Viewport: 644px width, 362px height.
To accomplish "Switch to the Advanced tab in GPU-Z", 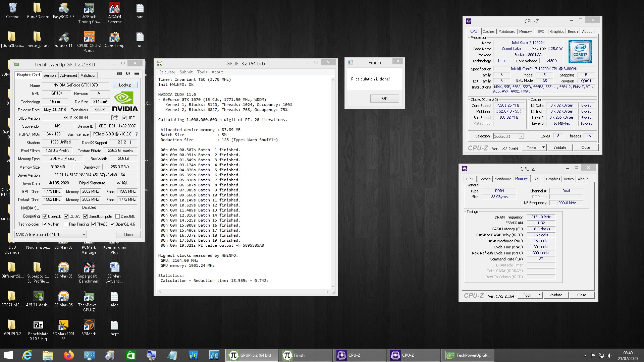I will (68, 75).
